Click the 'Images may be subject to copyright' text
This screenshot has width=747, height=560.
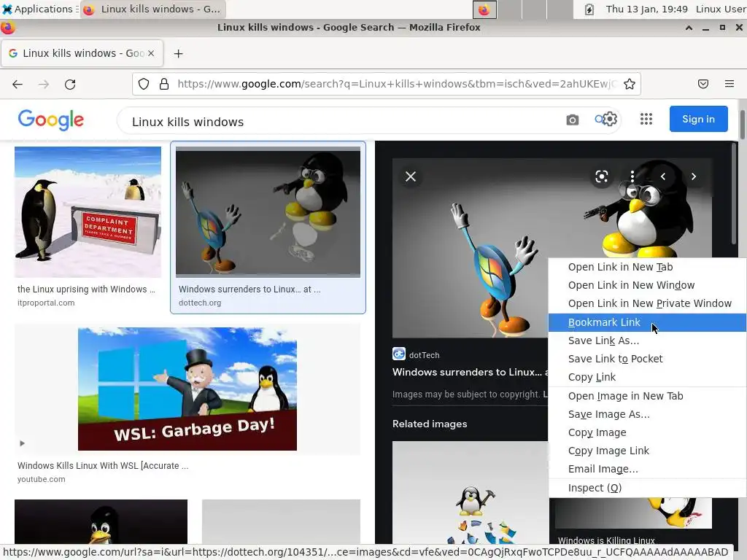[466, 394]
